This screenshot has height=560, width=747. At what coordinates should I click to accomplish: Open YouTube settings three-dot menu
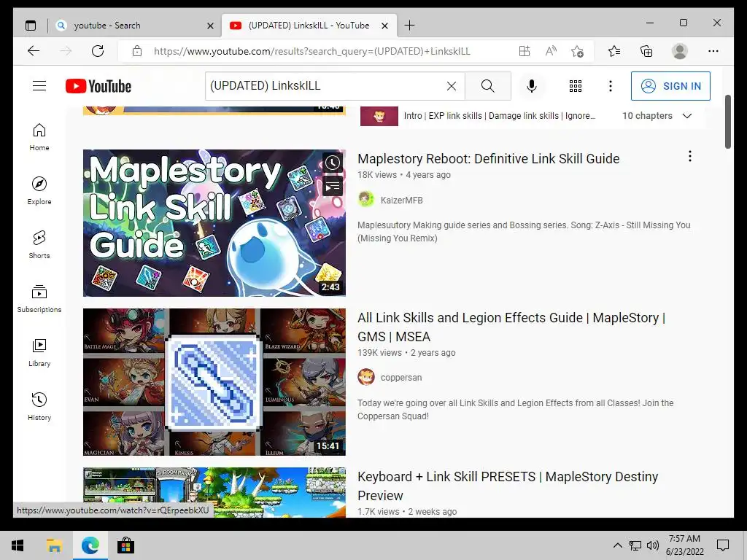click(611, 86)
